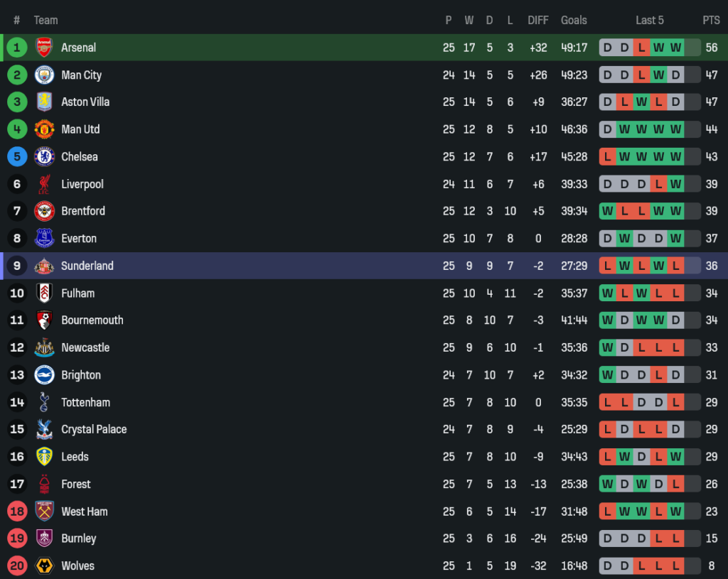Click the Liverpool club crest
Image resolution: width=728 pixels, height=579 pixels.
44,184
